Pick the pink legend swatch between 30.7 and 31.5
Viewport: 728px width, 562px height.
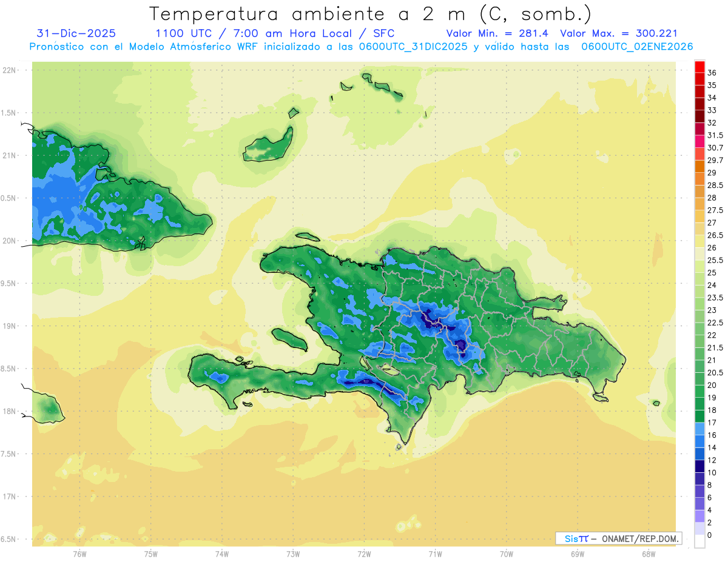click(699, 142)
